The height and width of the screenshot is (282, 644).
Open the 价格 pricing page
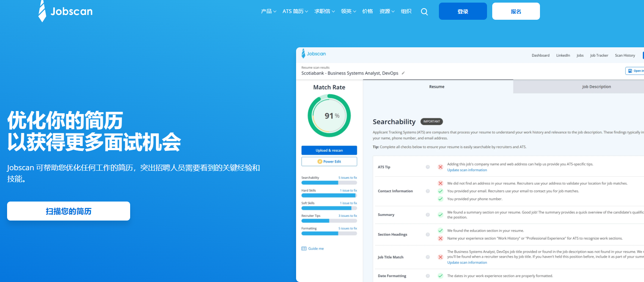(368, 12)
